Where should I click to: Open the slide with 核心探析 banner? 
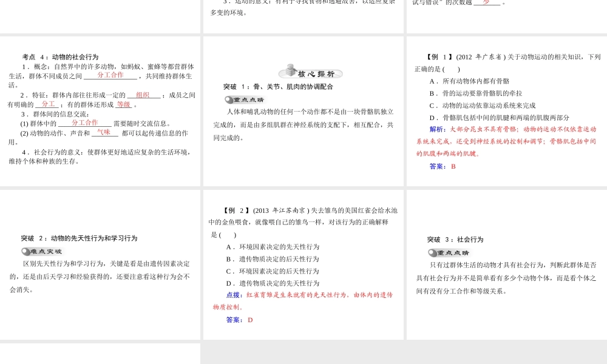303,111
